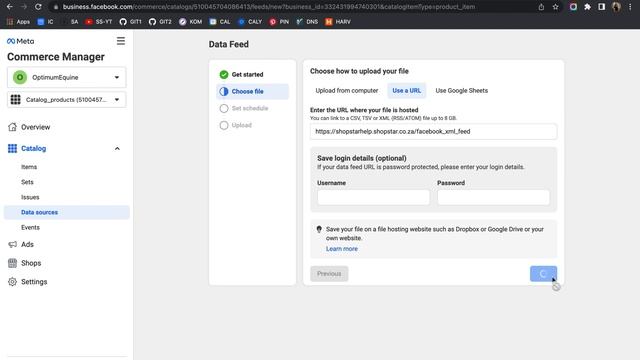Click the Password input field
640x360 pixels.
[493, 198]
